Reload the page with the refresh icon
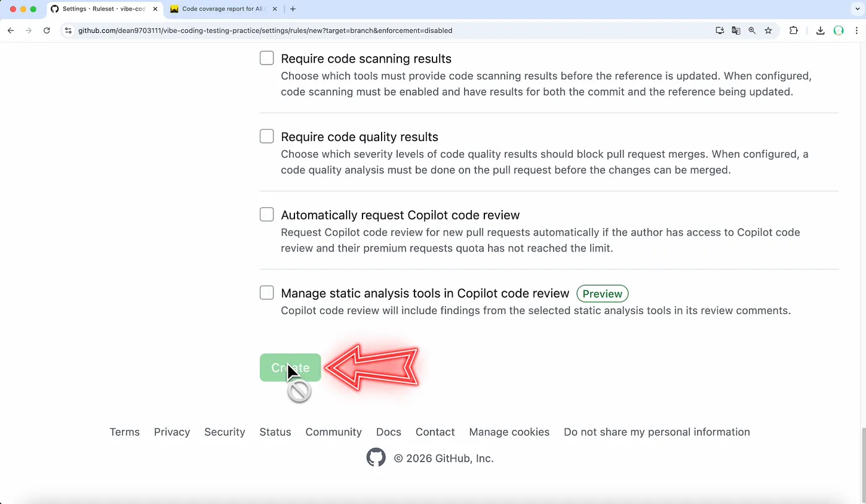This screenshot has height=504, width=866. click(x=46, y=30)
